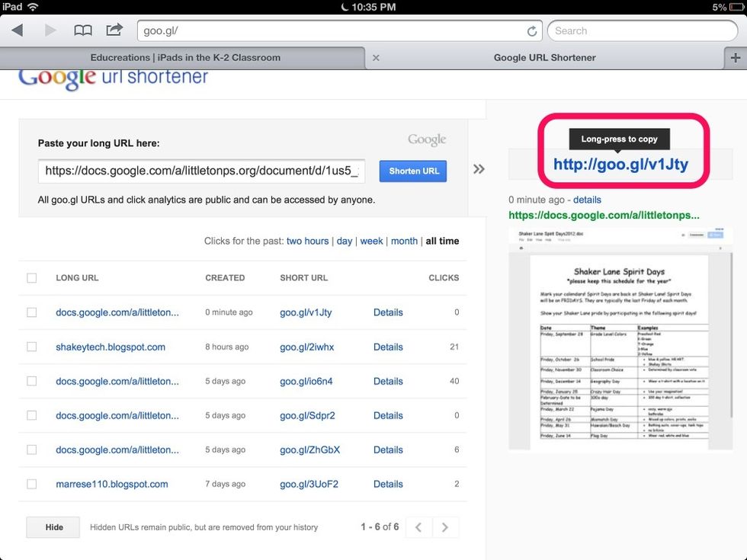Open the green docs.google.com/a/littletonps link
The image size is (747, 560).
[x=604, y=215]
